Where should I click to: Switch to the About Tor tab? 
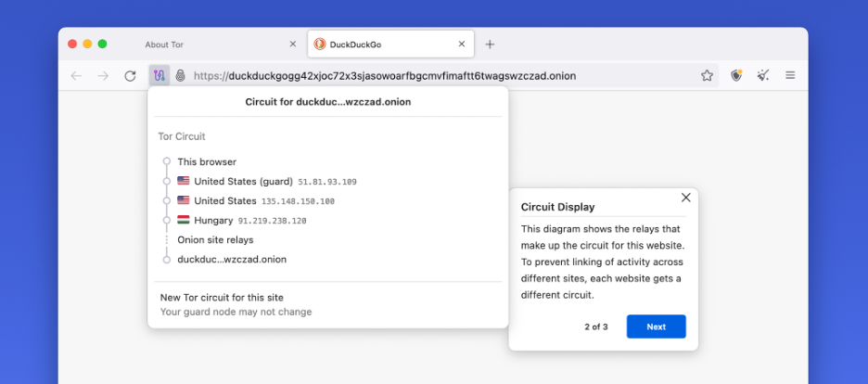(185, 44)
